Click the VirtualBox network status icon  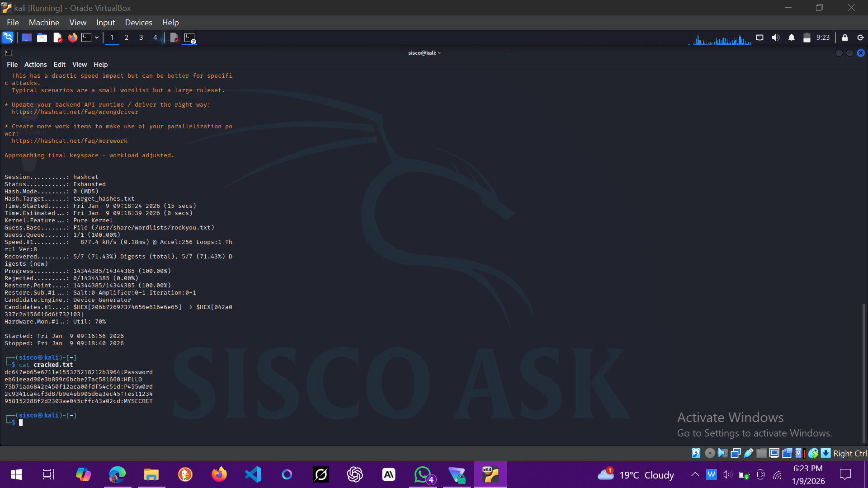(x=736, y=453)
